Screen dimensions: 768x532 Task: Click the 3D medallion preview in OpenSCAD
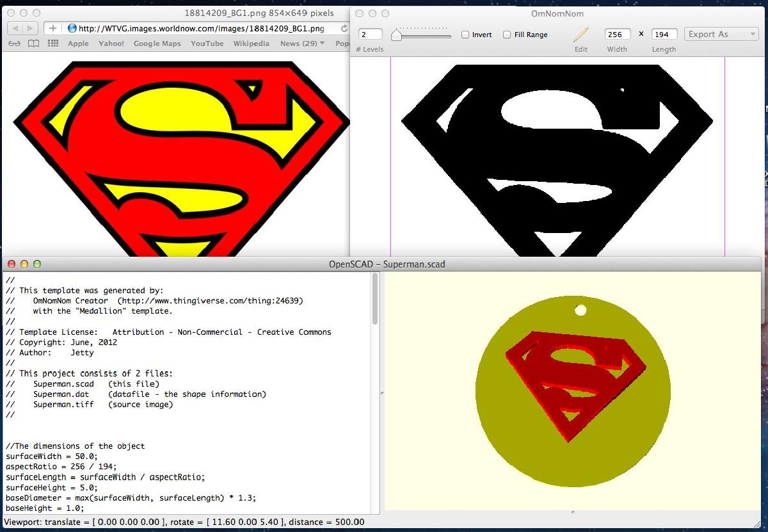[573, 391]
